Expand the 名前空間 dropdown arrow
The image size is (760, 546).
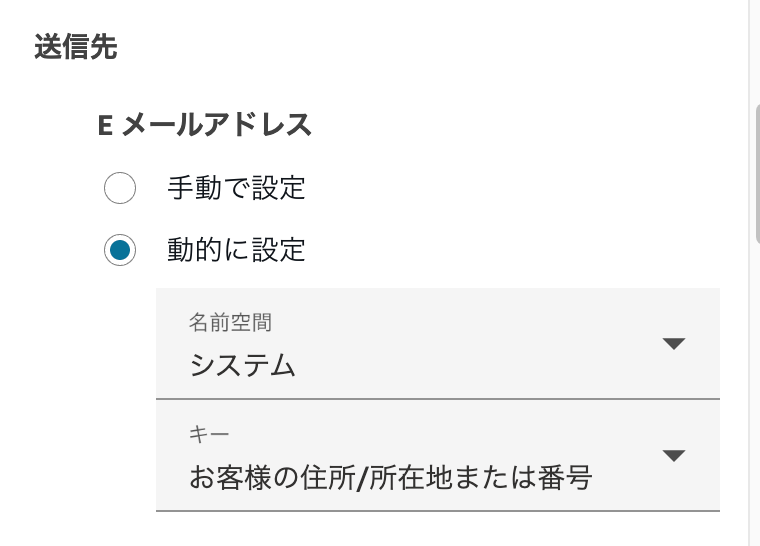(674, 344)
